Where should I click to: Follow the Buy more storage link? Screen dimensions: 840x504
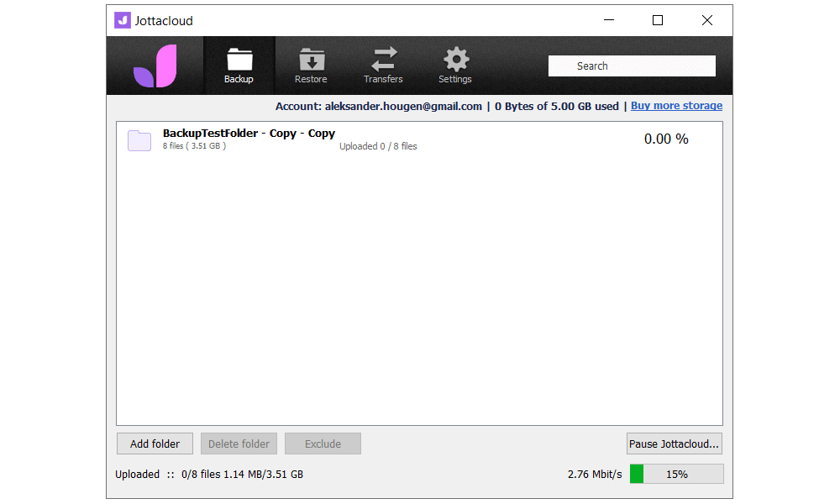click(x=676, y=106)
